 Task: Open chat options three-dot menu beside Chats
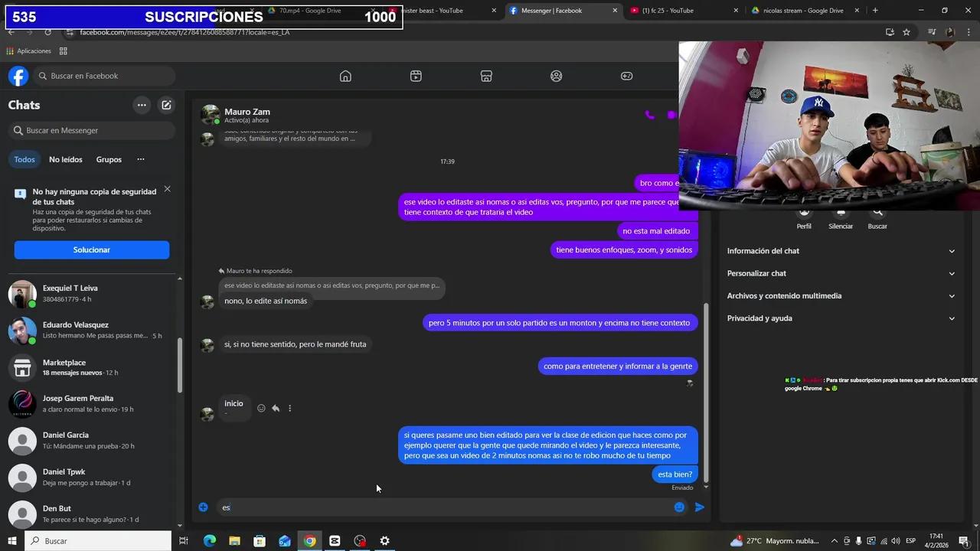[x=142, y=105]
